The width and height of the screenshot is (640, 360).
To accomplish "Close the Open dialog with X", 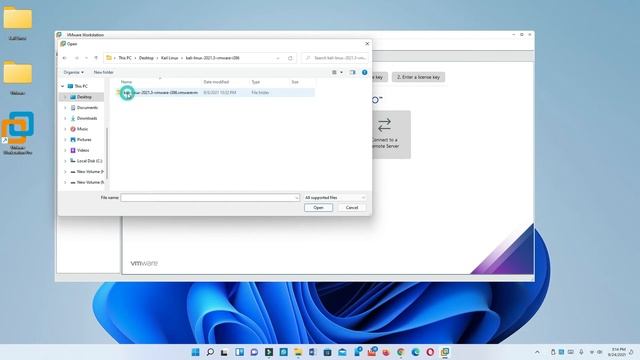I will (x=367, y=44).
